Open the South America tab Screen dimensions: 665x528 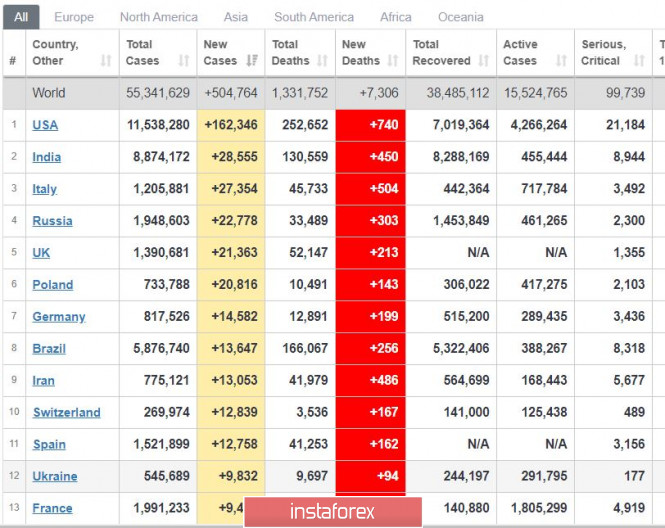click(x=314, y=17)
